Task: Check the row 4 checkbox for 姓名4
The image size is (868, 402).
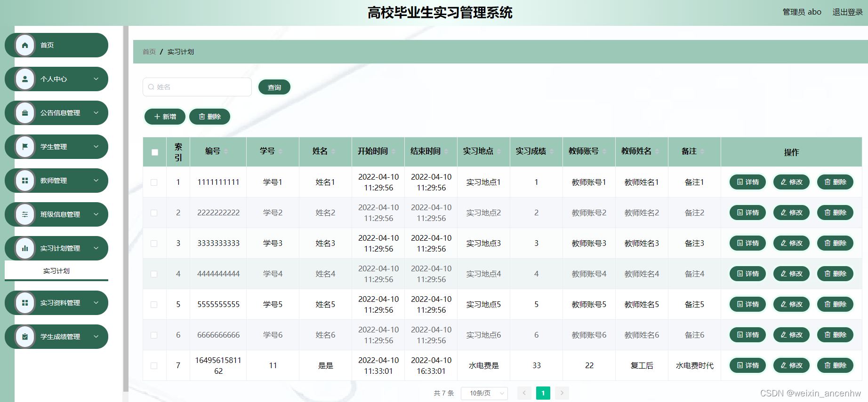Action: coord(154,274)
